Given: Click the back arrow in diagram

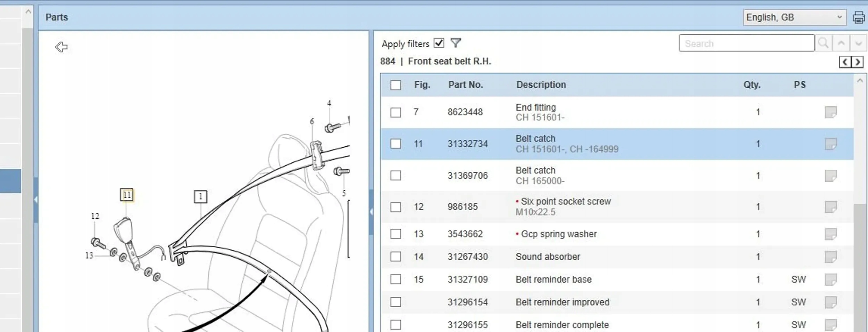Looking at the screenshot, I should [x=61, y=47].
